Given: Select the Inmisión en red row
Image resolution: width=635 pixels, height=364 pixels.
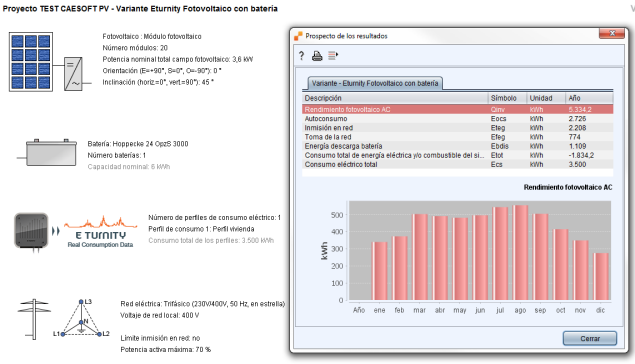Looking at the screenshot, I should pos(458,128).
